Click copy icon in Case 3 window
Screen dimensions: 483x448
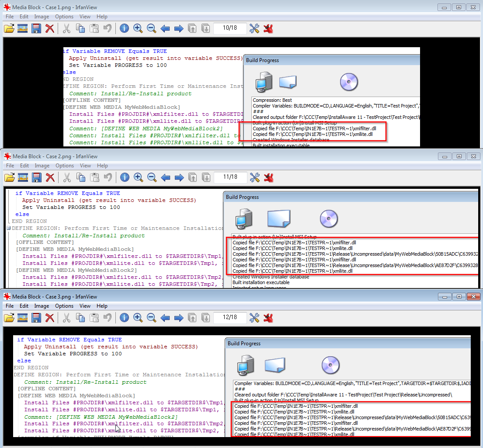pyautogui.click(x=80, y=318)
